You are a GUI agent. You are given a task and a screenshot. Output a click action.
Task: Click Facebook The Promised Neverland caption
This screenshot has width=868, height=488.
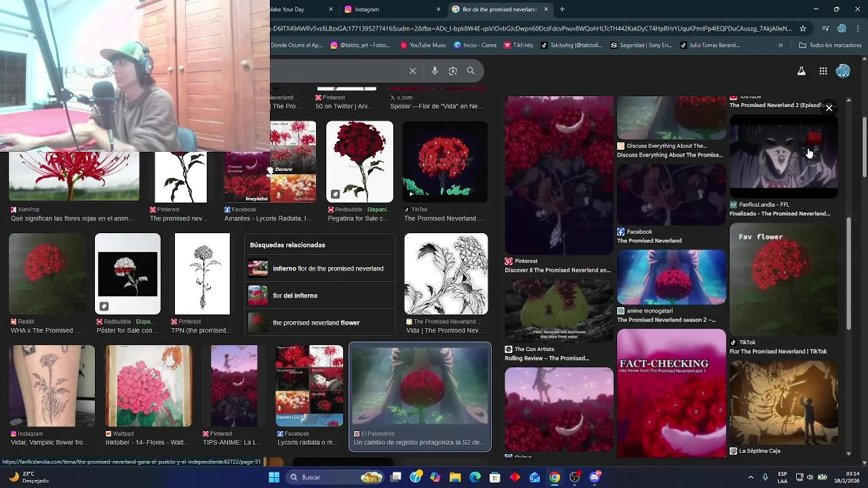pos(649,241)
